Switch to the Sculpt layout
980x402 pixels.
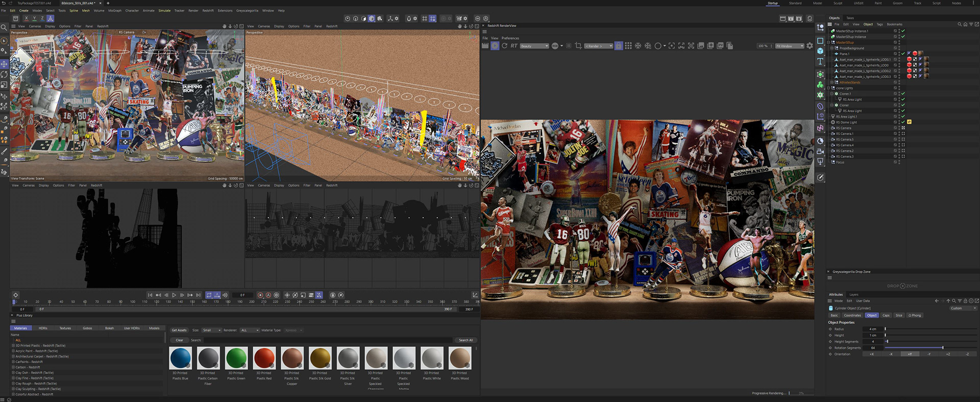click(838, 3)
